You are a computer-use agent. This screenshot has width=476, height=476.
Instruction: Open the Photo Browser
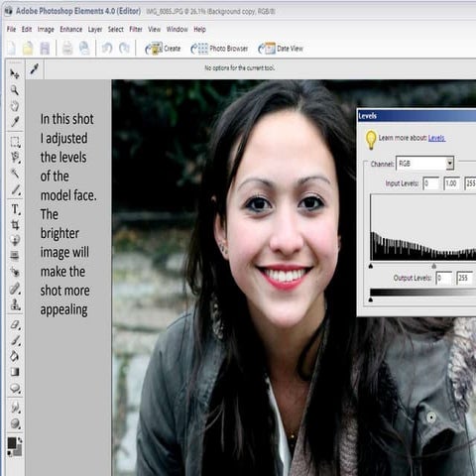[x=219, y=49]
